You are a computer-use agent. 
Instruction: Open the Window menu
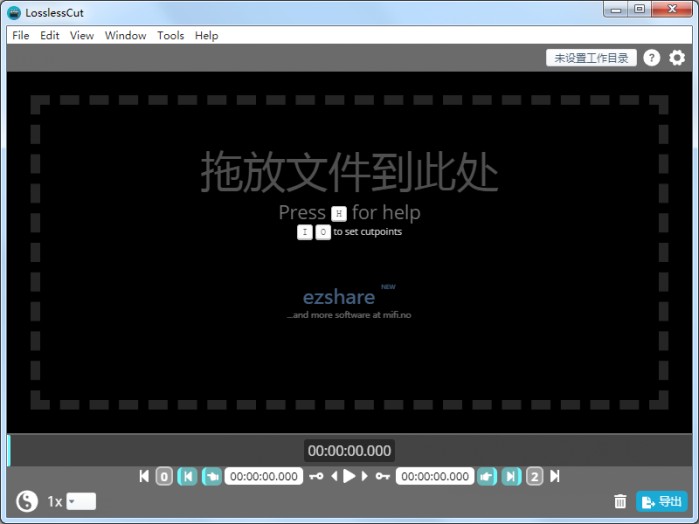coord(125,36)
